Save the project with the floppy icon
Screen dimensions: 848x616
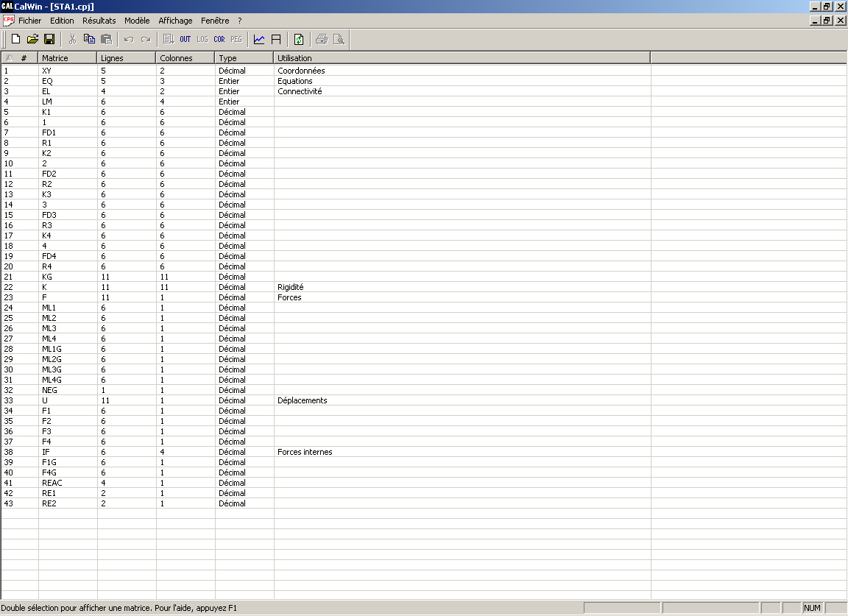pyautogui.click(x=49, y=39)
